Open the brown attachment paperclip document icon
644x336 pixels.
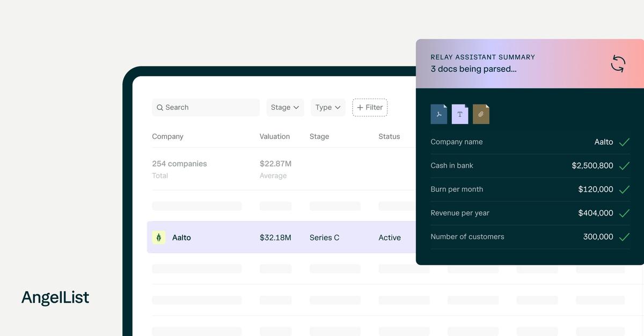[481, 114]
